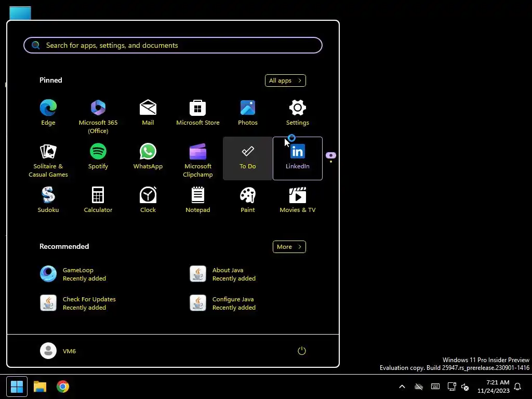The height and width of the screenshot is (399, 532).
Task: Open the VM6 user account menu
Action: [x=58, y=351]
